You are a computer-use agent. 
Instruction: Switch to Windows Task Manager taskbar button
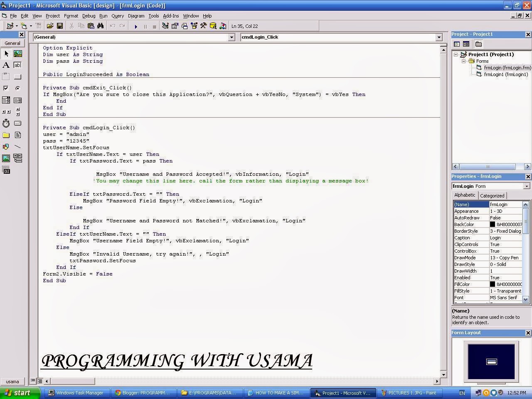pyautogui.click(x=77, y=393)
